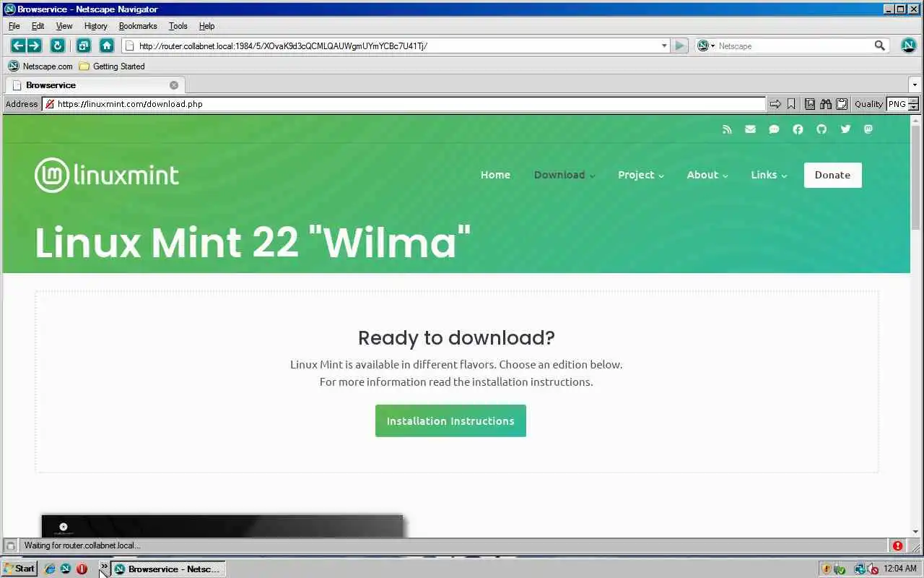Image resolution: width=924 pixels, height=578 pixels.
Task: Open the File menu
Action: click(x=14, y=26)
